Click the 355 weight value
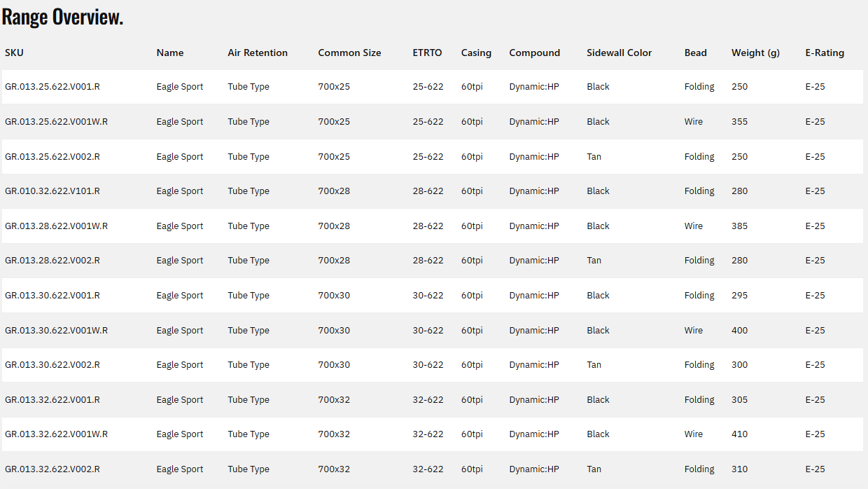The height and width of the screenshot is (489, 868). pyautogui.click(x=739, y=122)
